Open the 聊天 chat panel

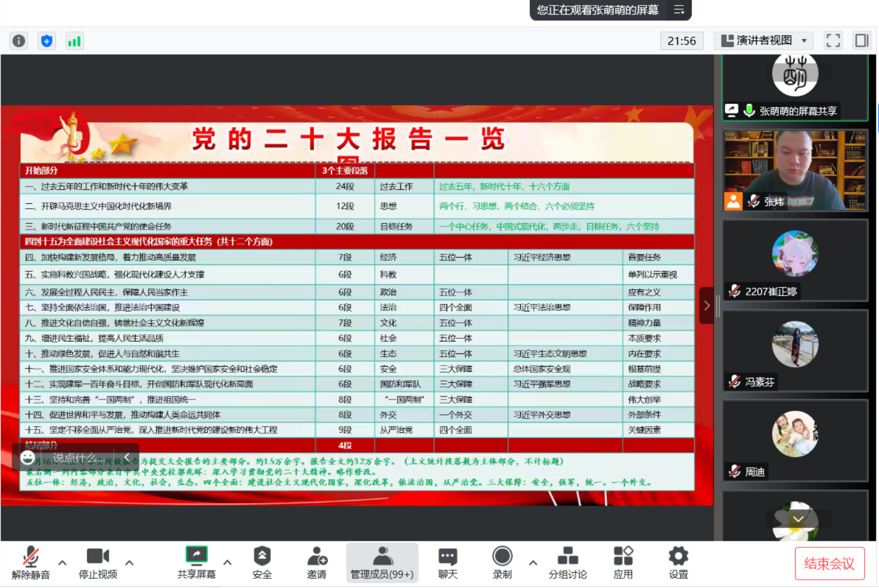[448, 563]
